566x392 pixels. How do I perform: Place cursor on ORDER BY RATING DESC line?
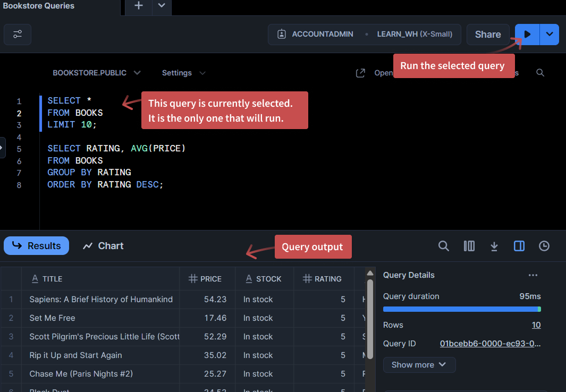[x=105, y=185]
